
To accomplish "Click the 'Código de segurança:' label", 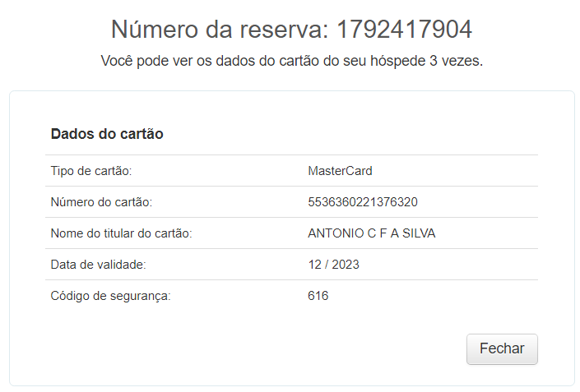I will (x=110, y=296).
